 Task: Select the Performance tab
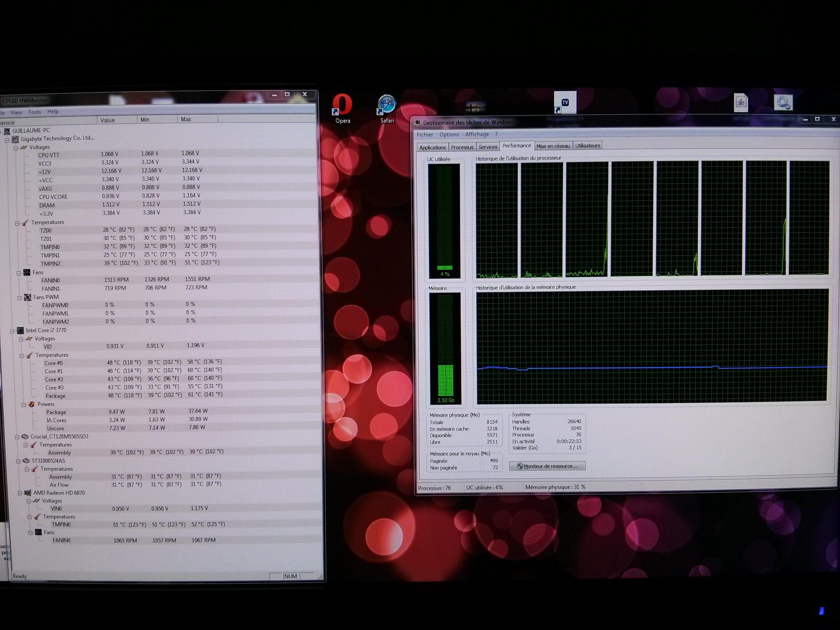(517, 146)
